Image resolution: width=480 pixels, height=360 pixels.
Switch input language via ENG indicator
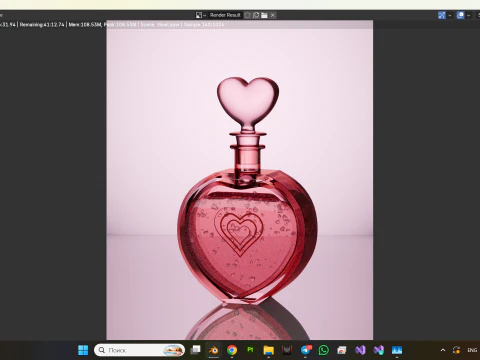coord(472,350)
